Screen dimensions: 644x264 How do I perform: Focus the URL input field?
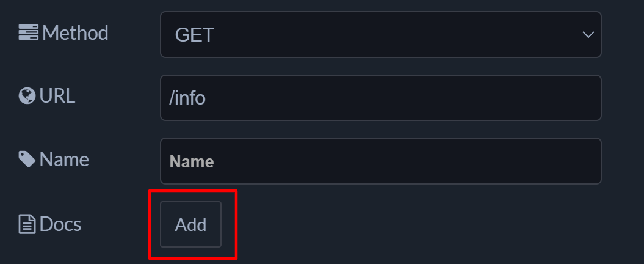380,98
